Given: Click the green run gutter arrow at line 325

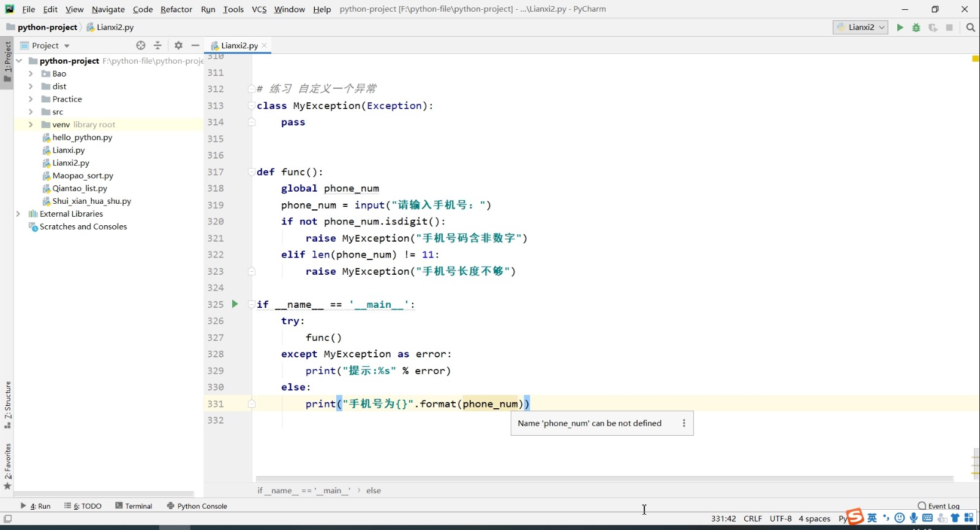Looking at the screenshot, I should [x=235, y=304].
